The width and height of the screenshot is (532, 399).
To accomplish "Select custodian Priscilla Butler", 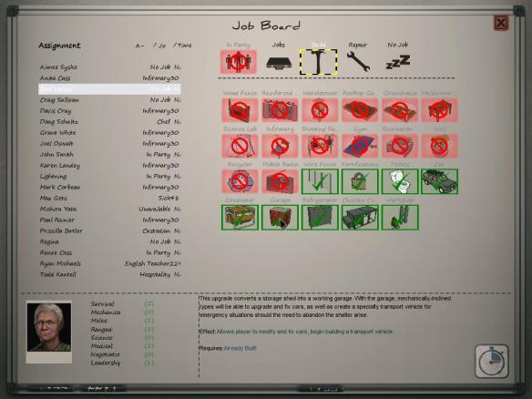I will (109, 230).
